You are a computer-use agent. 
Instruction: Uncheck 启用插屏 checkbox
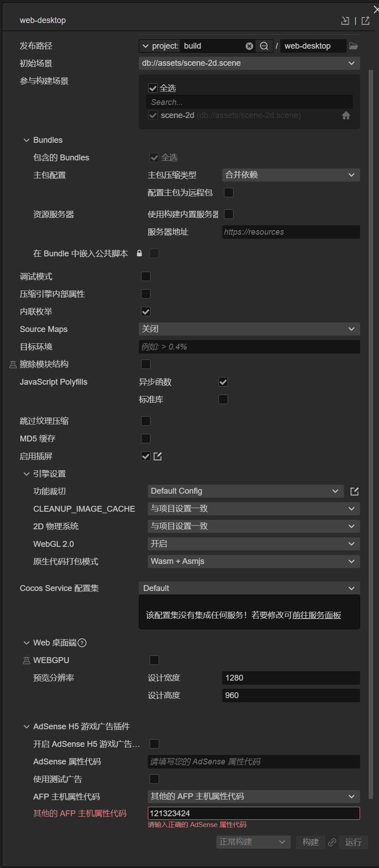(146, 456)
